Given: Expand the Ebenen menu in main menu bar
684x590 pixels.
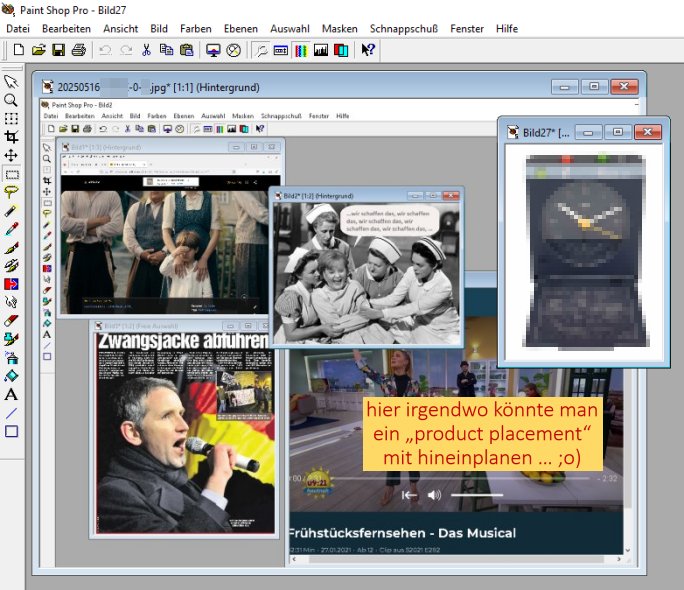Looking at the screenshot, I should 240,29.
